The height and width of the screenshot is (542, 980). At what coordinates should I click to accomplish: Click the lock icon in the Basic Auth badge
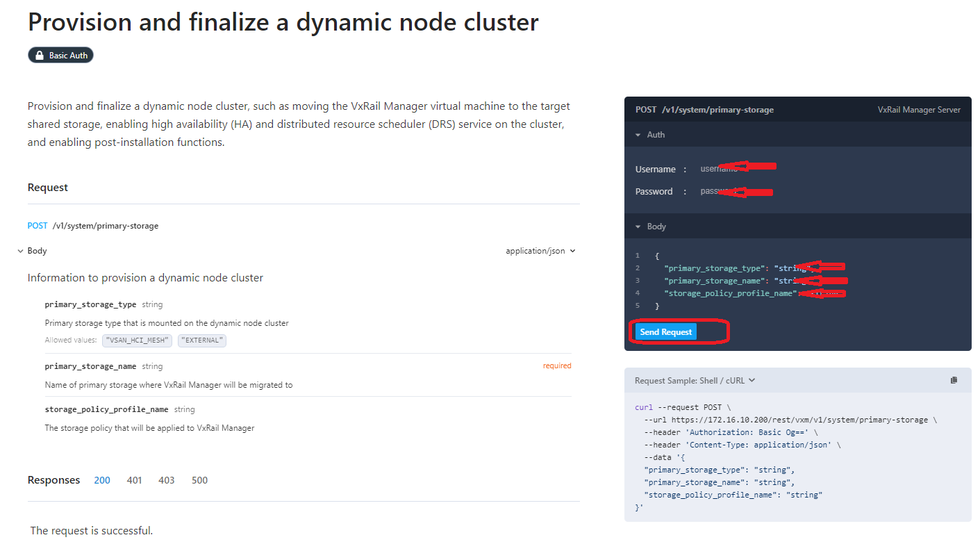40,54
